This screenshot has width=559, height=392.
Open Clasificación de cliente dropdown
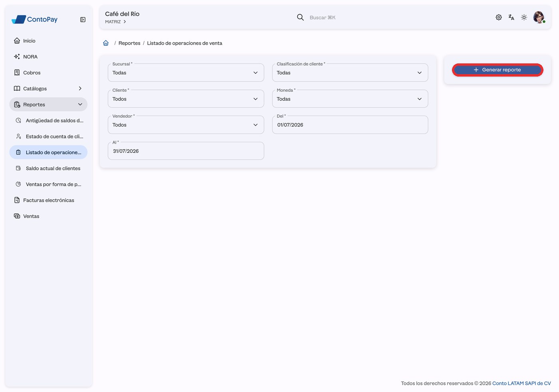pyautogui.click(x=350, y=73)
